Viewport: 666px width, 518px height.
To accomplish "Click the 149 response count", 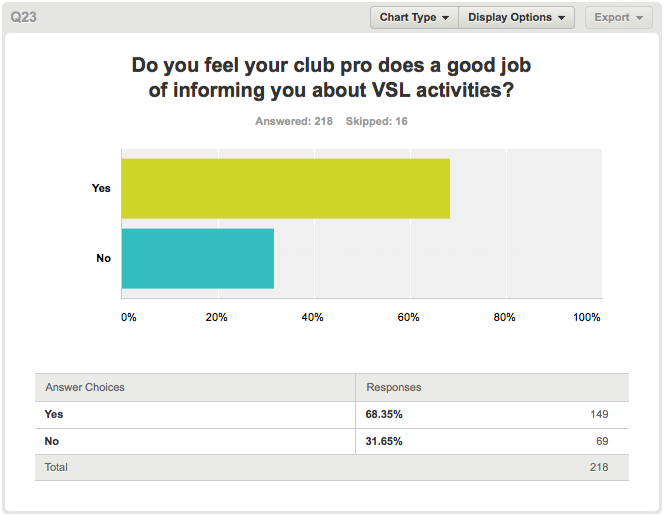I will (x=599, y=414).
